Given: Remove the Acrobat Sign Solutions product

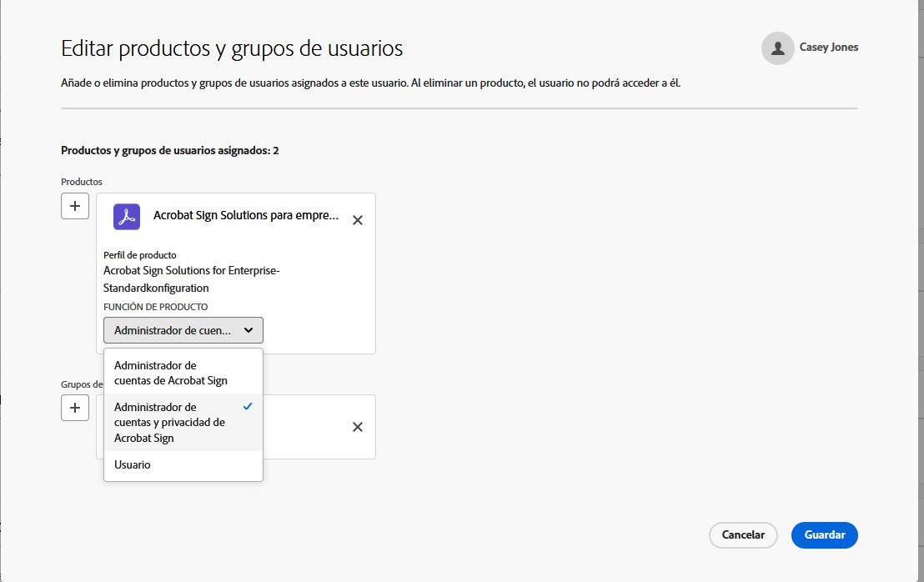Looking at the screenshot, I should coord(357,219).
